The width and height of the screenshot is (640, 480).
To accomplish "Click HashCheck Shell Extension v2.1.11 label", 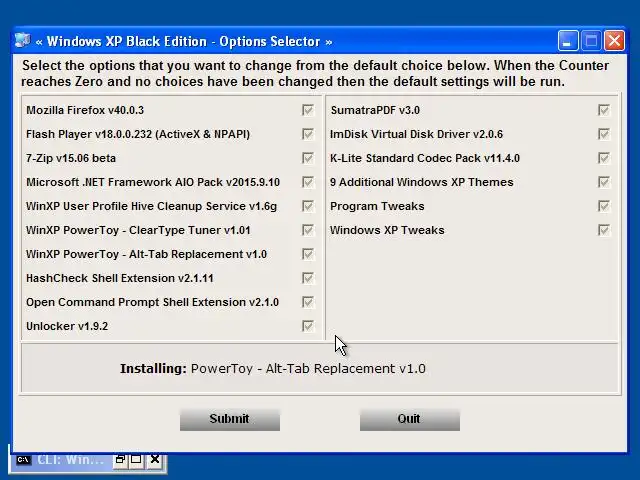I will coord(120,278).
